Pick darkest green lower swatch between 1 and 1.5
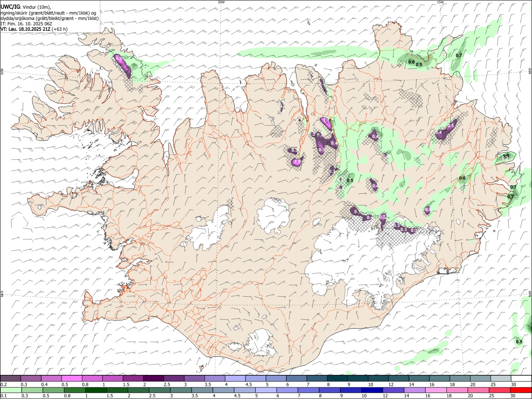The width and height of the screenshot is (532, 399). [x=96, y=390]
